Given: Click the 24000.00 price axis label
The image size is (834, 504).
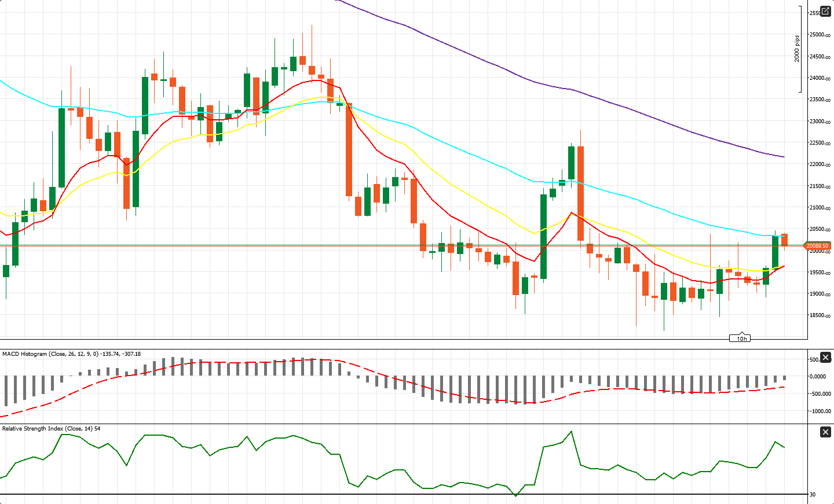Looking at the screenshot, I should pyautogui.click(x=820, y=78).
